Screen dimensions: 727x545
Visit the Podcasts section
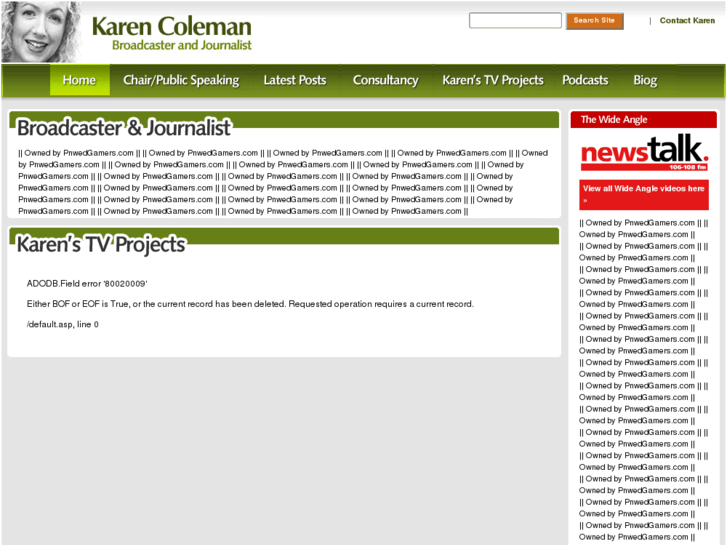click(x=585, y=80)
